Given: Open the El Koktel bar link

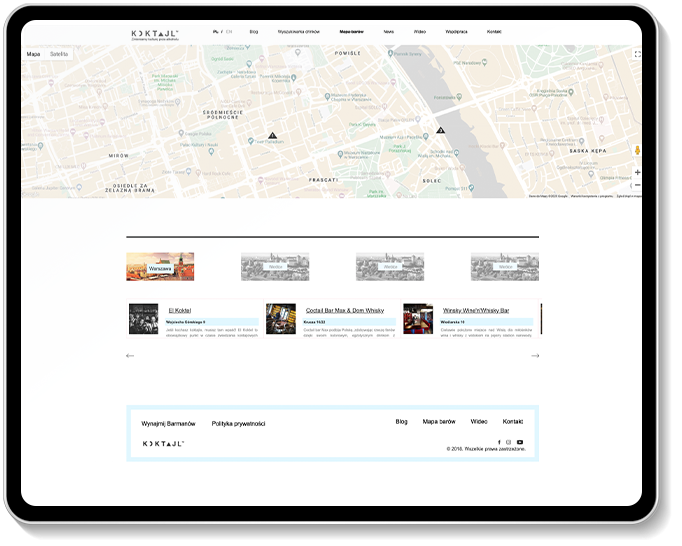Looking at the screenshot, I should (x=180, y=311).
